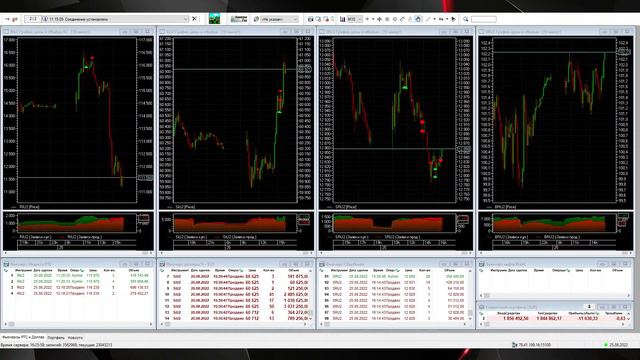The height and width of the screenshot is (360, 640).
Task: Click the portfolio value '1 856 492,50'
Action: (x=516, y=318)
